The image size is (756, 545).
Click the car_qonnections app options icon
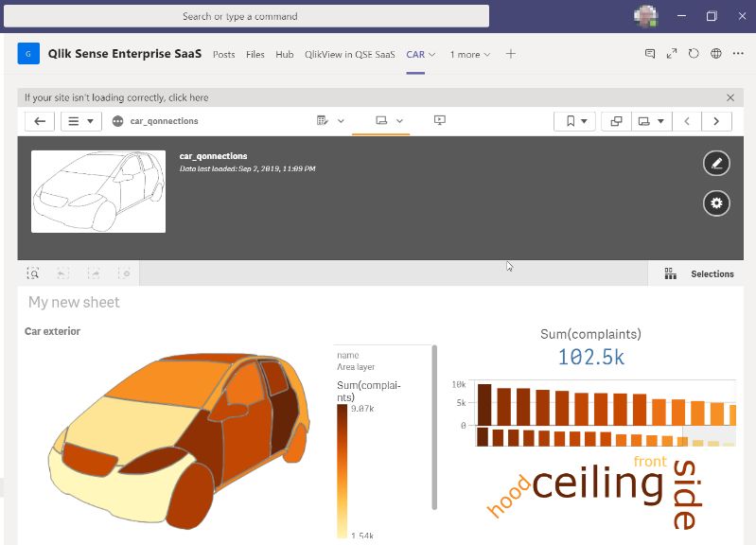(x=117, y=121)
